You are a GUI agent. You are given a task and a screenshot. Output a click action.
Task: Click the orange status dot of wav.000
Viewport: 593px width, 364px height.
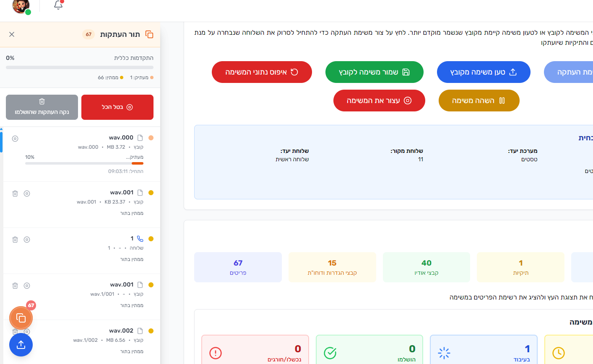point(151,138)
